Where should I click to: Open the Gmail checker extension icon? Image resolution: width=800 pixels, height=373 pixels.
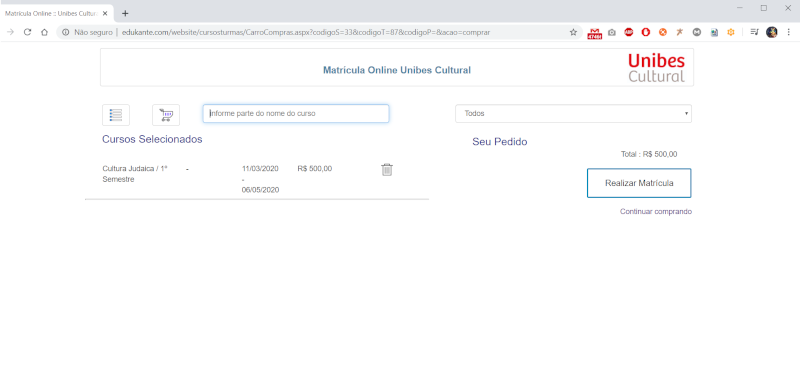coord(595,33)
